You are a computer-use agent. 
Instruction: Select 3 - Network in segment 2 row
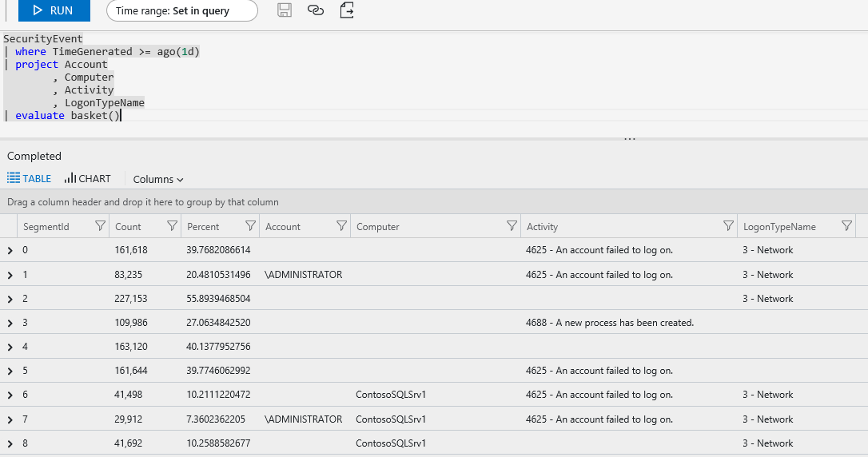pos(768,299)
